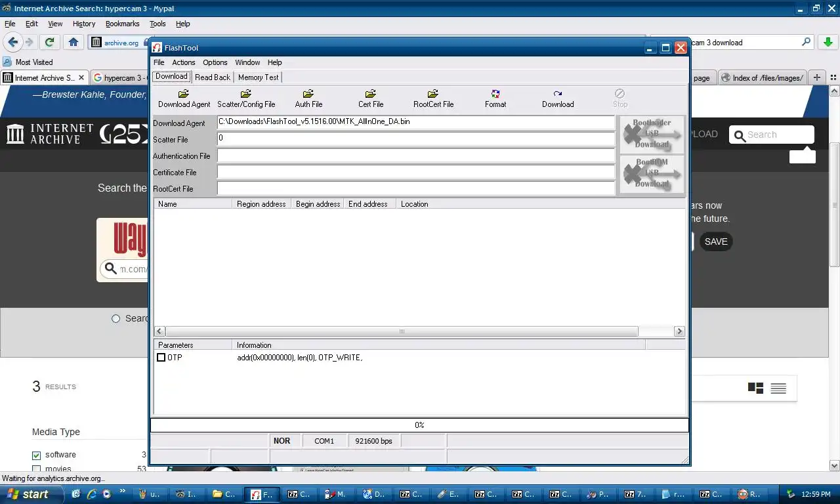The image size is (840, 504).
Task: Switch to list view on Archive results
Action: point(778,388)
